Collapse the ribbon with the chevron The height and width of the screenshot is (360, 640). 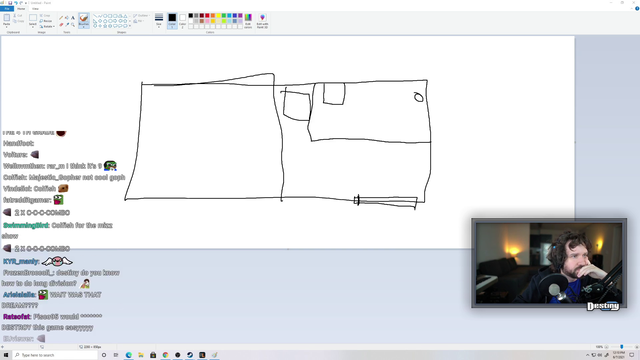coord(631,8)
